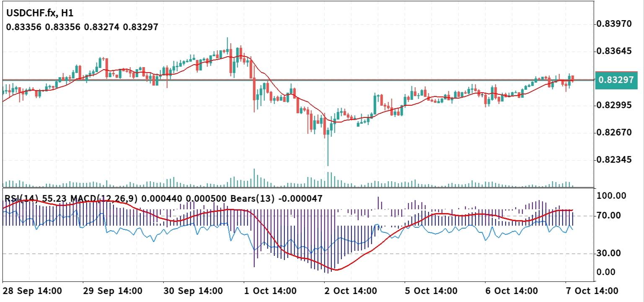The height and width of the screenshot is (302, 644).
Task: Click the Bears(13) -0.000047 indicator label
Action: (x=276, y=199)
